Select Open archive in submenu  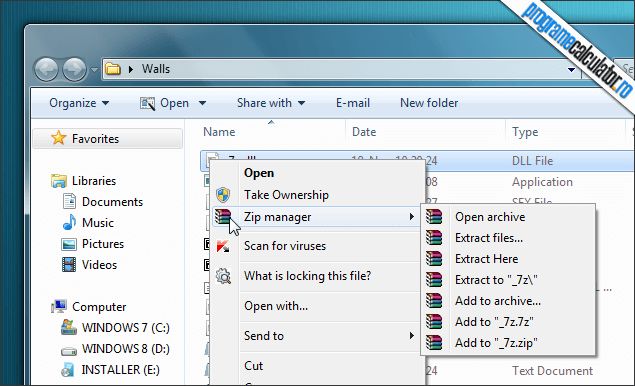490,217
